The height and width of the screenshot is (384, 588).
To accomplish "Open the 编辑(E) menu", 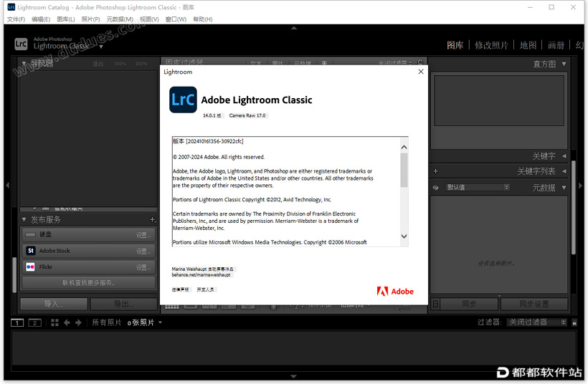I will point(41,19).
